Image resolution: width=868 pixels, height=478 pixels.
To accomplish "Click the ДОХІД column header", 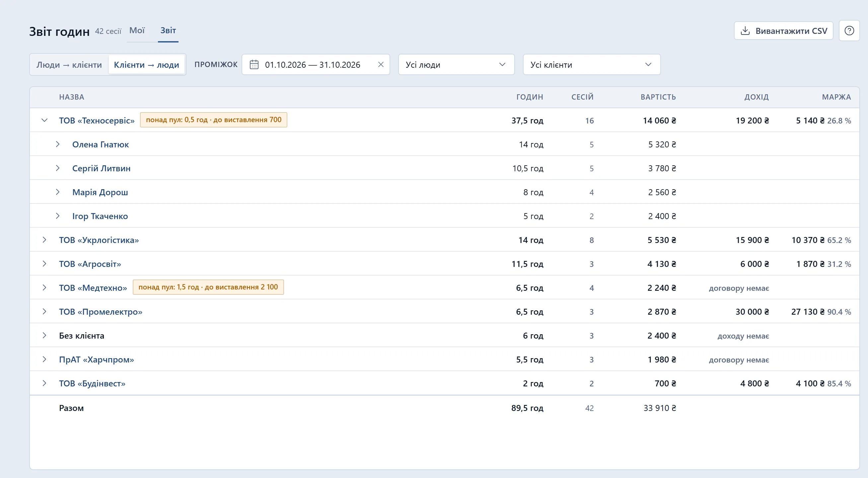I will point(757,97).
